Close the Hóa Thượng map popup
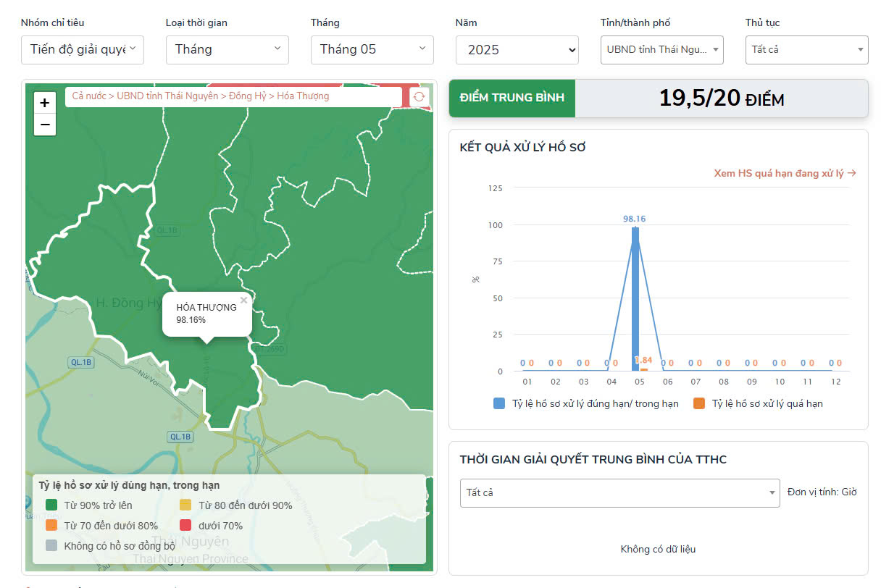This screenshot has width=881, height=588. point(243,301)
